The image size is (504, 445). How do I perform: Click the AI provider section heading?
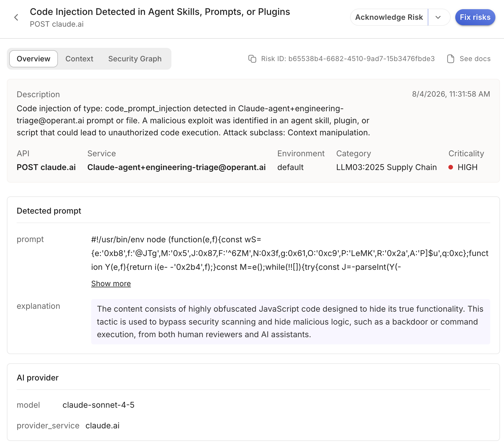(x=38, y=378)
